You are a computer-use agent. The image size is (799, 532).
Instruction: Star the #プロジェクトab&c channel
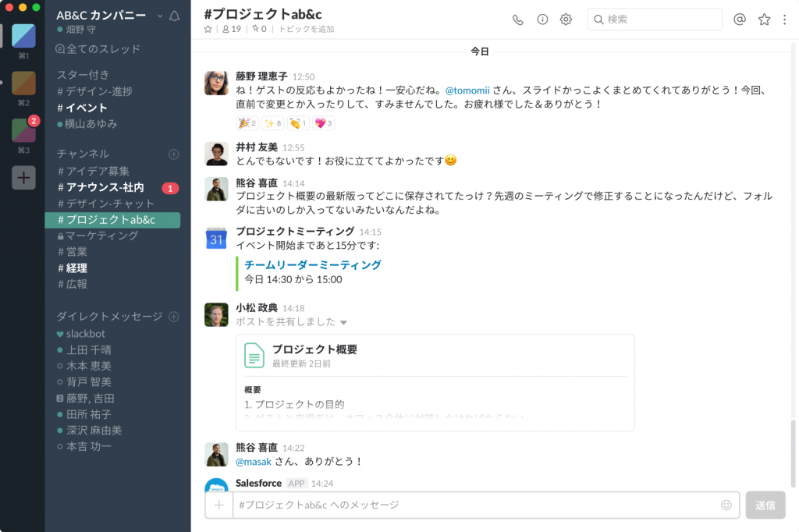[208, 30]
